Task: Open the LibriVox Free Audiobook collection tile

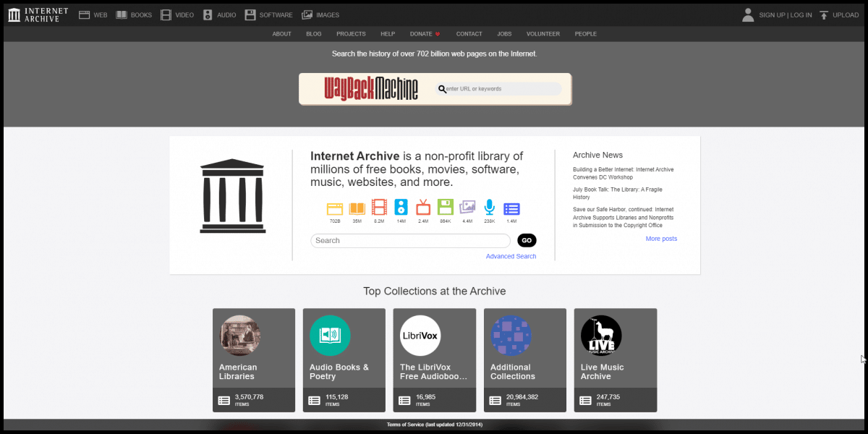Action: click(x=435, y=360)
